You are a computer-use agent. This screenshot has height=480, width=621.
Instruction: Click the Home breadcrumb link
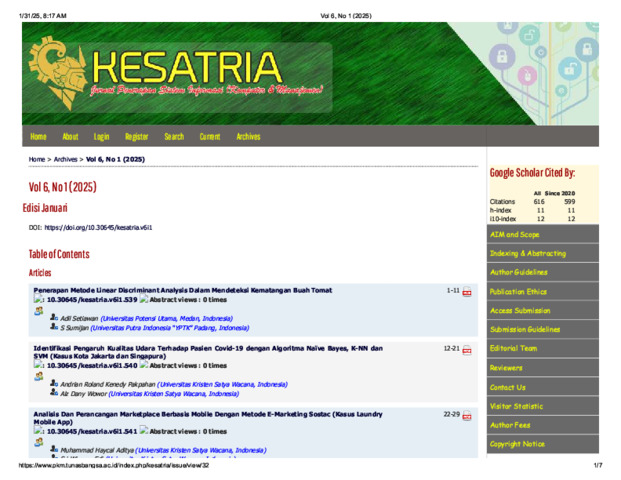coord(37,160)
